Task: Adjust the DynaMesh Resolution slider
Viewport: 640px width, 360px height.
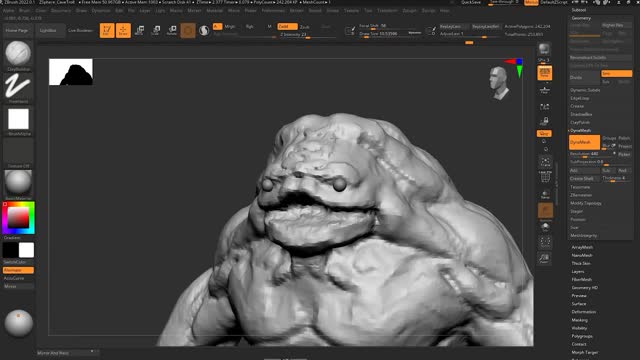Action: click(x=593, y=154)
